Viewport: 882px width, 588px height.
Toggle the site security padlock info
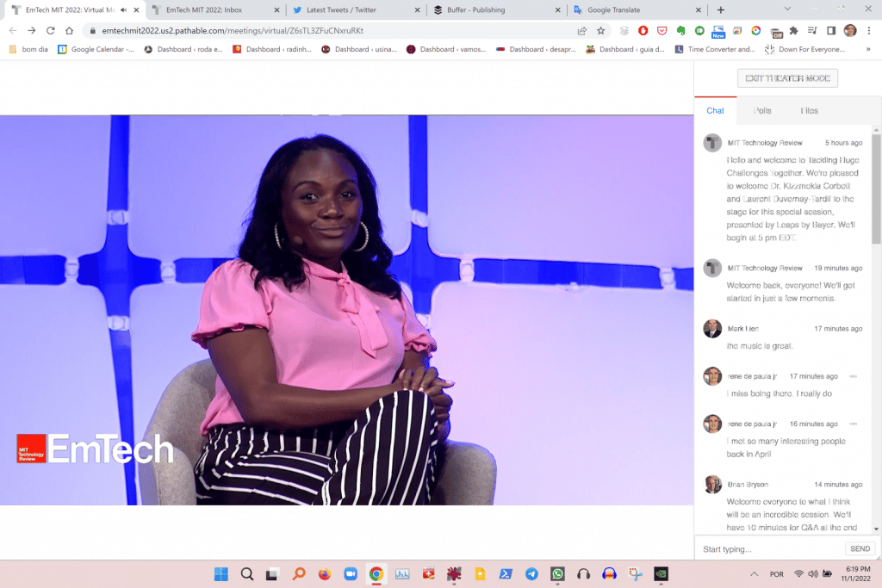[91, 28]
